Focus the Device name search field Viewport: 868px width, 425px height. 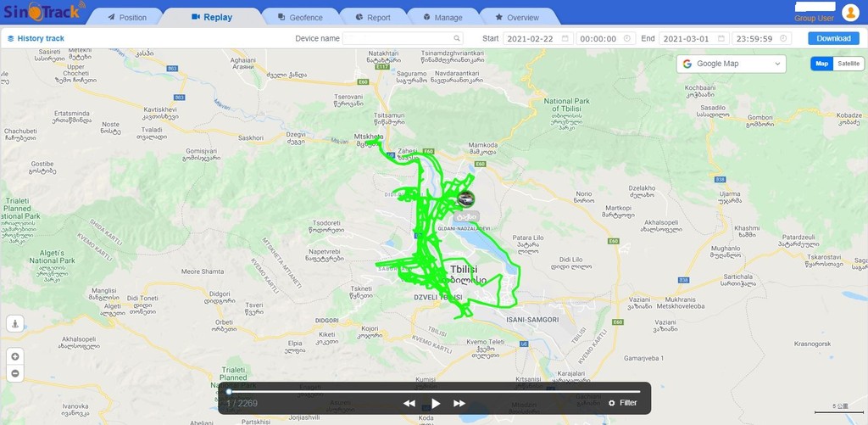(403, 38)
